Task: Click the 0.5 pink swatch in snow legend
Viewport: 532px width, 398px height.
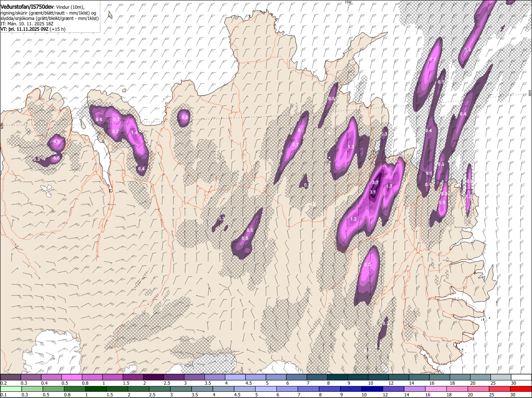Action: (x=71, y=377)
